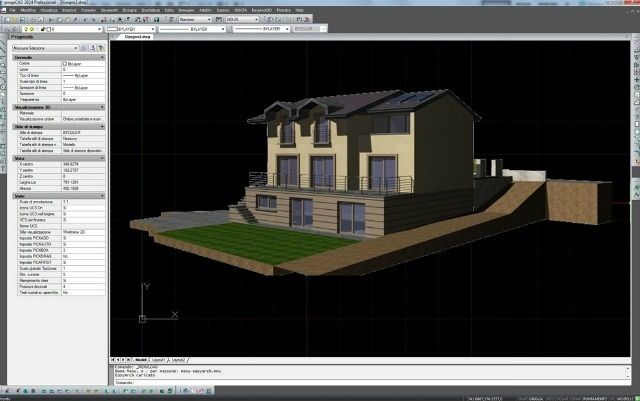Open the File menu
The height and width of the screenshot is (401, 640).
pyautogui.click(x=12, y=10)
